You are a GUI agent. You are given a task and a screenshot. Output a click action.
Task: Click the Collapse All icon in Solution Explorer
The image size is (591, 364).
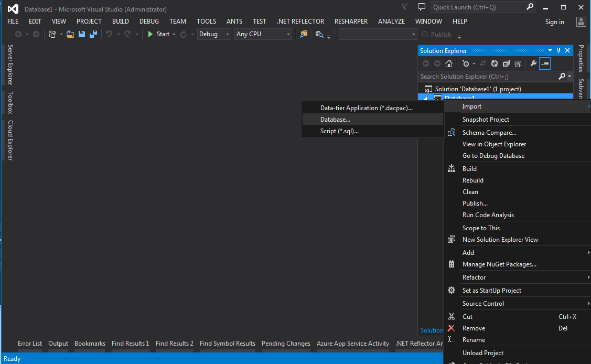click(x=506, y=63)
